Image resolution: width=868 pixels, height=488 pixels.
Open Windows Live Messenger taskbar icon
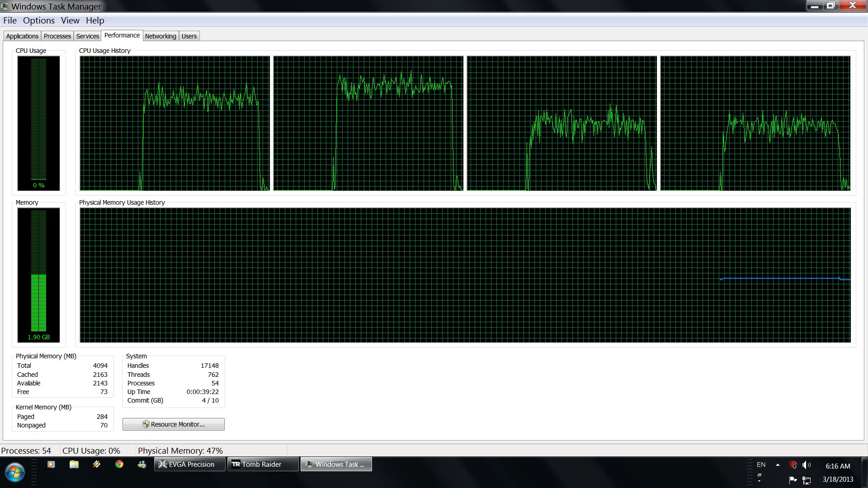142,464
